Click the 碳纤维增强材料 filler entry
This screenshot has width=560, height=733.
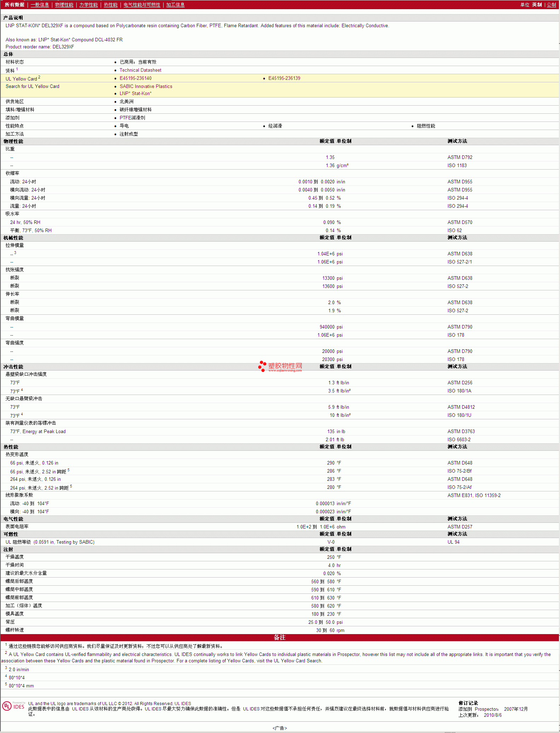135,110
